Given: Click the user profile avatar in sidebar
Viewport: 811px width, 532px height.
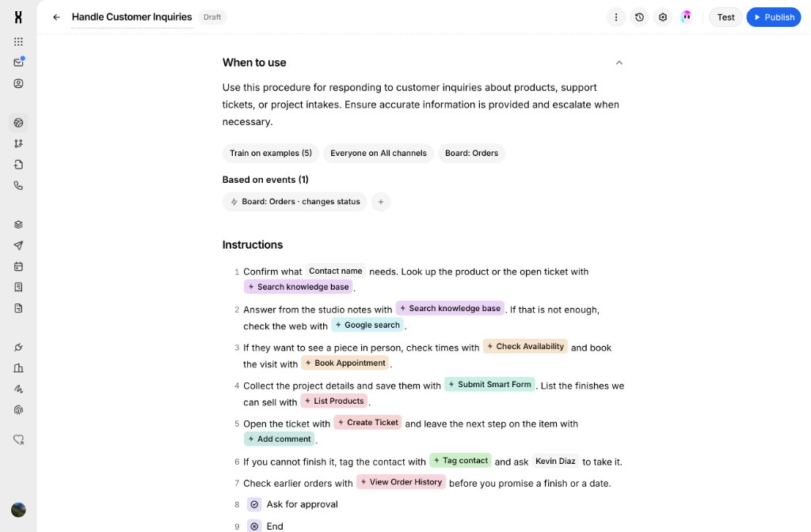Looking at the screenshot, I should click(x=18, y=510).
